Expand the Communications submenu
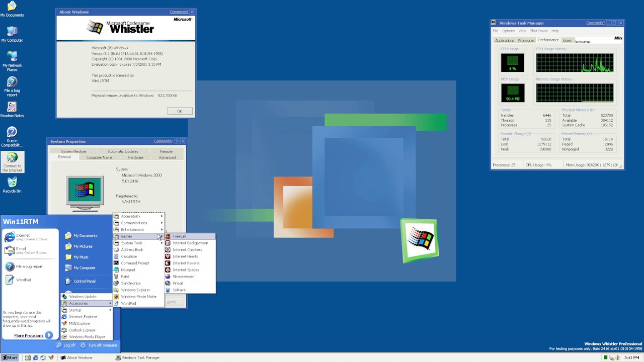Screen dimensions: 644x362 [x=138, y=223]
